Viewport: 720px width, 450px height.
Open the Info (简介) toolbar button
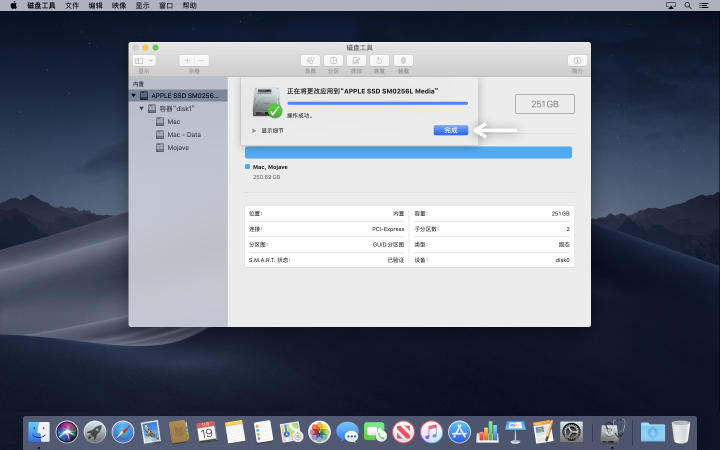click(x=577, y=61)
